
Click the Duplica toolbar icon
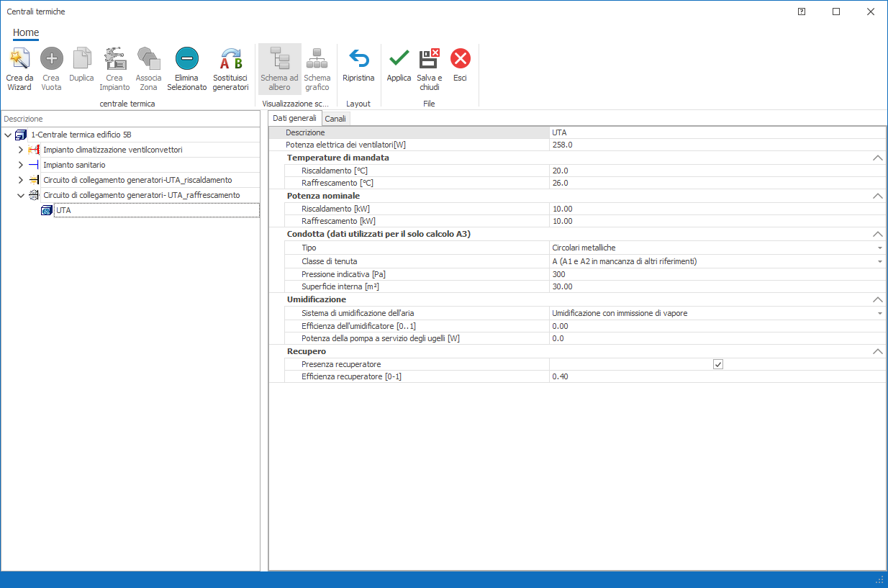pos(82,58)
